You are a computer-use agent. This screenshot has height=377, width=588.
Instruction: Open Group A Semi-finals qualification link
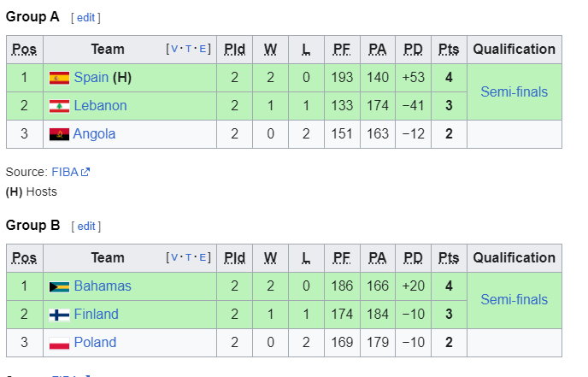click(x=514, y=91)
